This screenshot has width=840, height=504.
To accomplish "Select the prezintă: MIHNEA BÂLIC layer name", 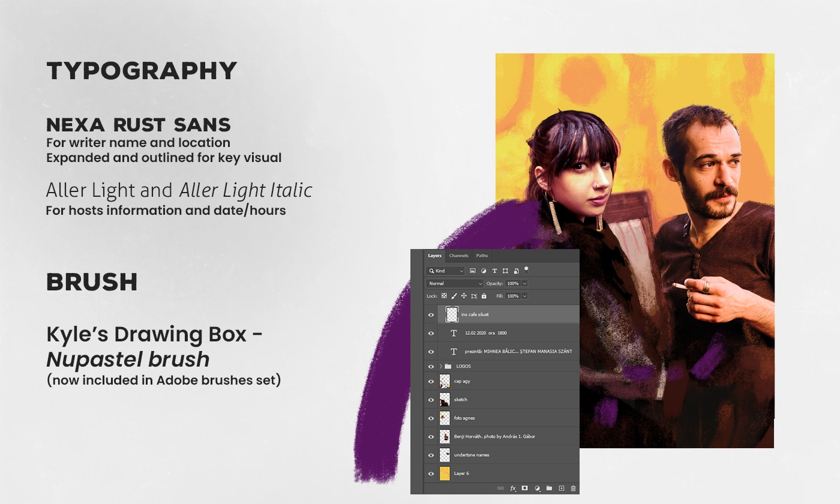I will coord(518,352).
